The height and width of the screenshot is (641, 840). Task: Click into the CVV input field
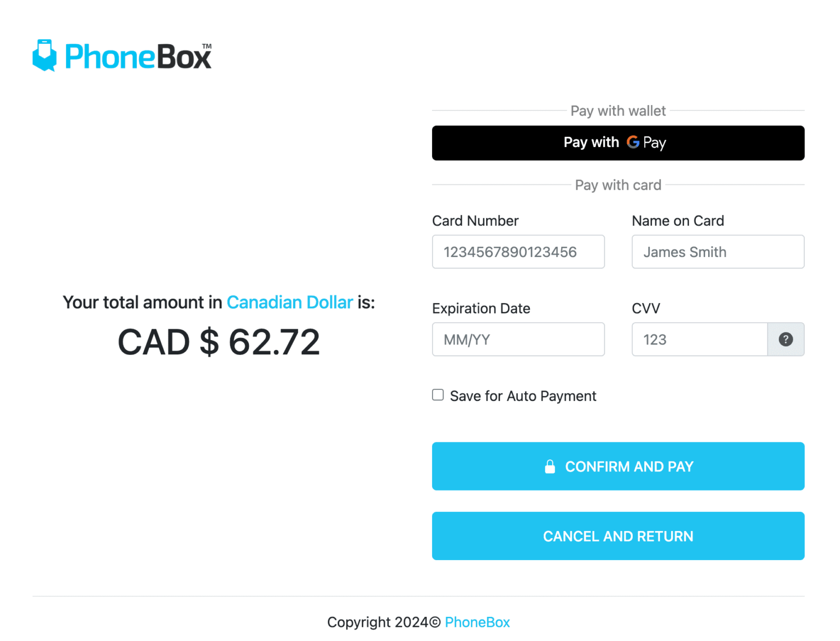(x=699, y=340)
